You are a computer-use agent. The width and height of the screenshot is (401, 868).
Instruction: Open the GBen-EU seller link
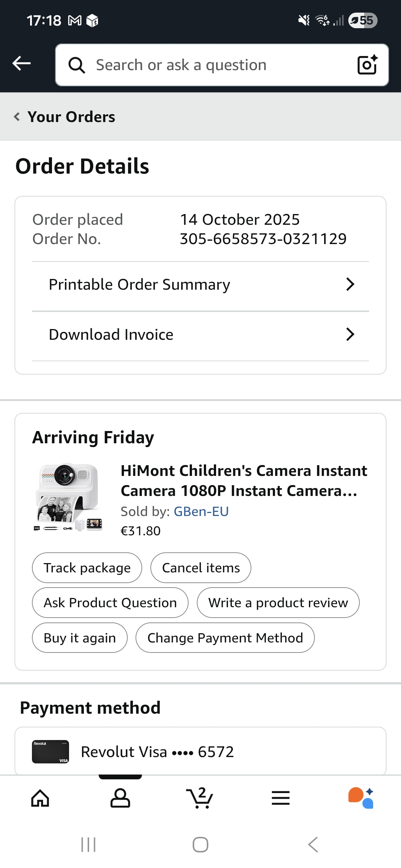(x=201, y=512)
